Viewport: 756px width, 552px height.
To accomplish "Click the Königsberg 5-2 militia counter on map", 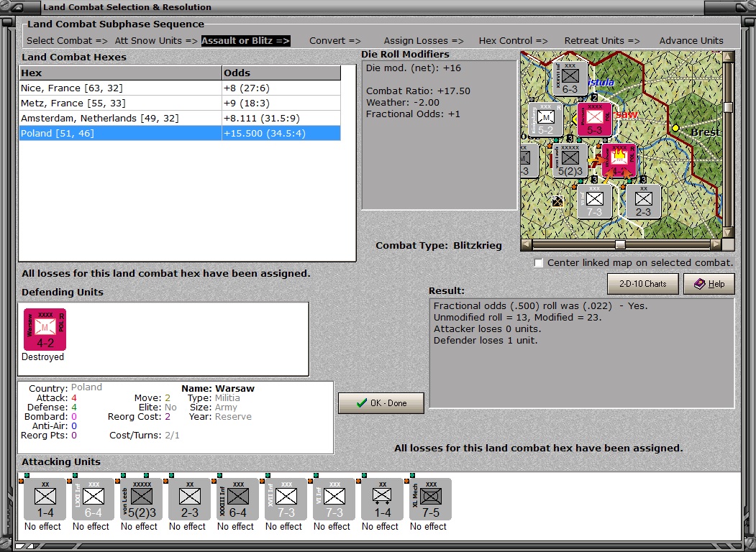I will pos(546,119).
